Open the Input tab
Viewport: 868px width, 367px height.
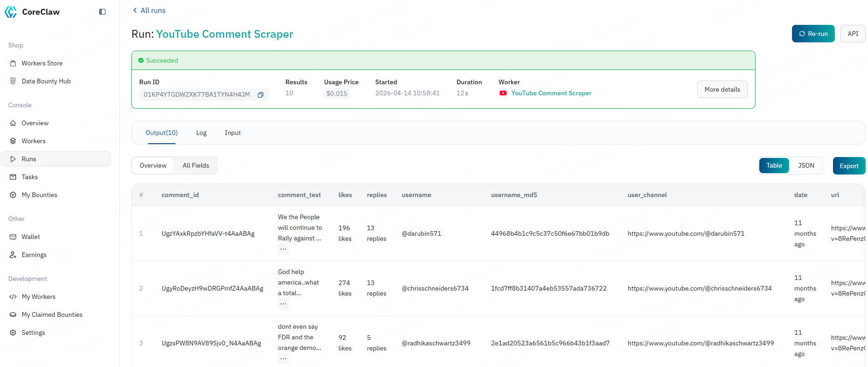(233, 133)
